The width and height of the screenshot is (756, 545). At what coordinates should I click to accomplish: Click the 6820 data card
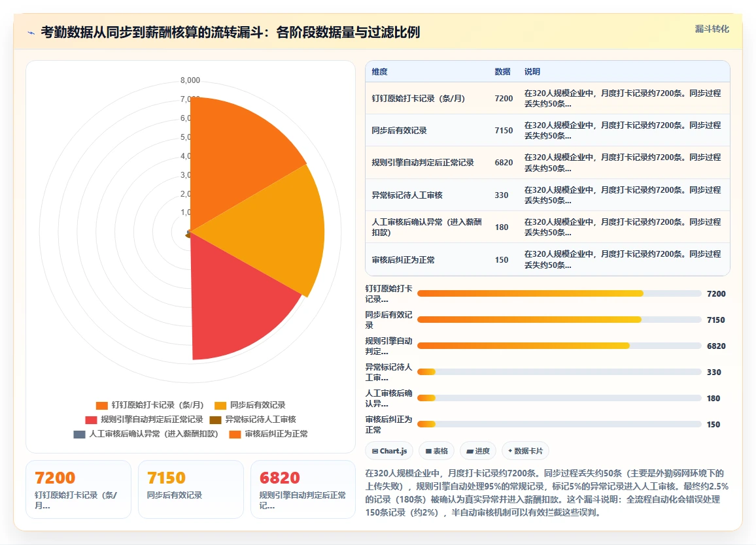coord(303,489)
